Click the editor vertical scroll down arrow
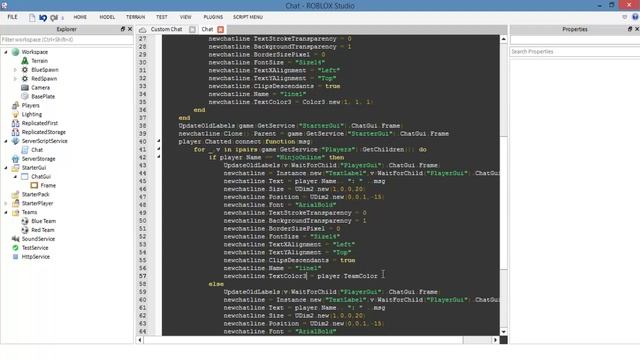Screen dimensions: 640x360 (504, 332)
